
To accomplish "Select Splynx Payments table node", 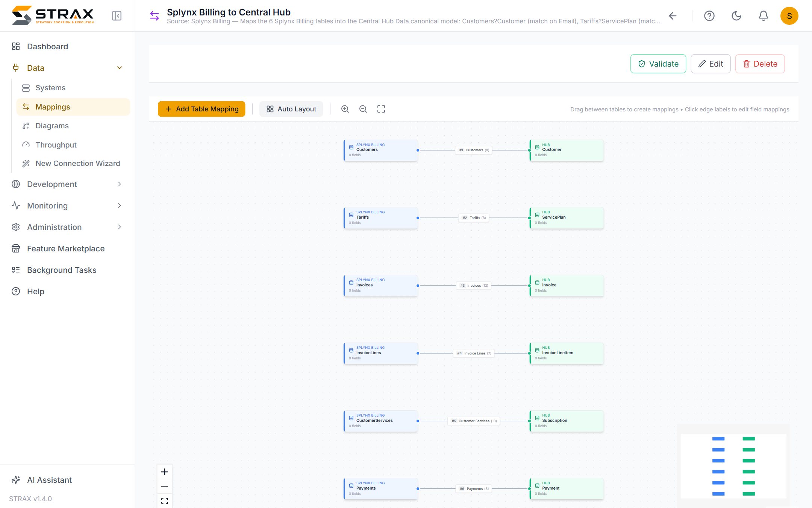I will coord(380,489).
